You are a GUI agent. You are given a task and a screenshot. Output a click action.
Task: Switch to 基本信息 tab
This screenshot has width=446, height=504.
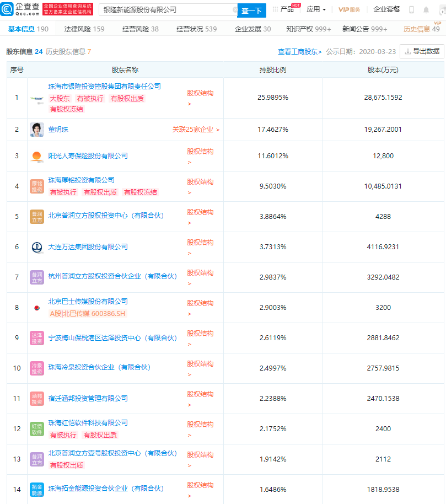click(x=28, y=29)
